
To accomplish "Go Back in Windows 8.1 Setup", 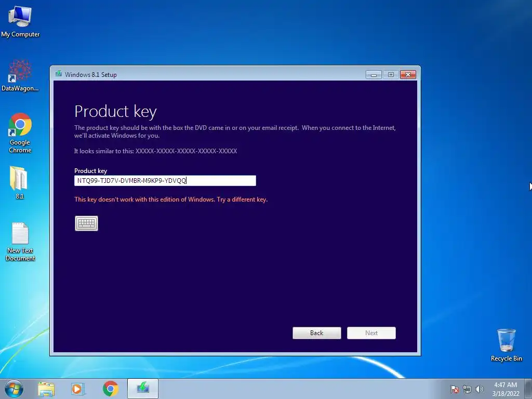I will pyautogui.click(x=316, y=333).
